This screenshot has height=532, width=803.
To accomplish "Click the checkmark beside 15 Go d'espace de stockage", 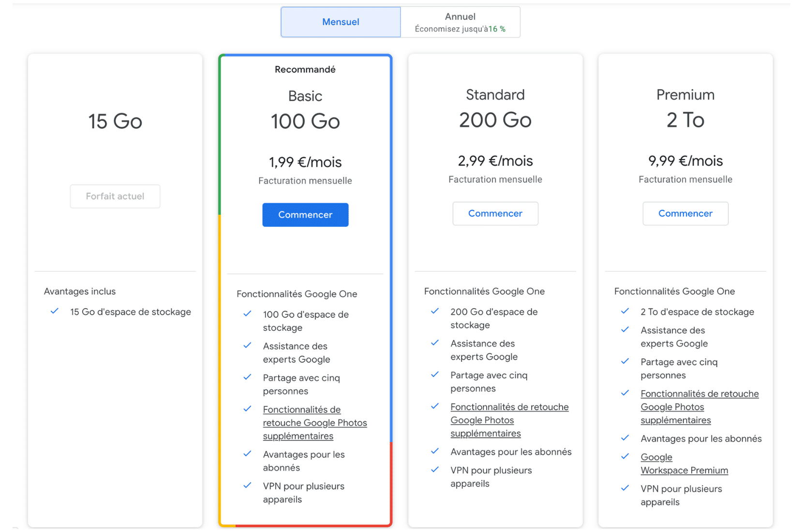I will tap(55, 311).
